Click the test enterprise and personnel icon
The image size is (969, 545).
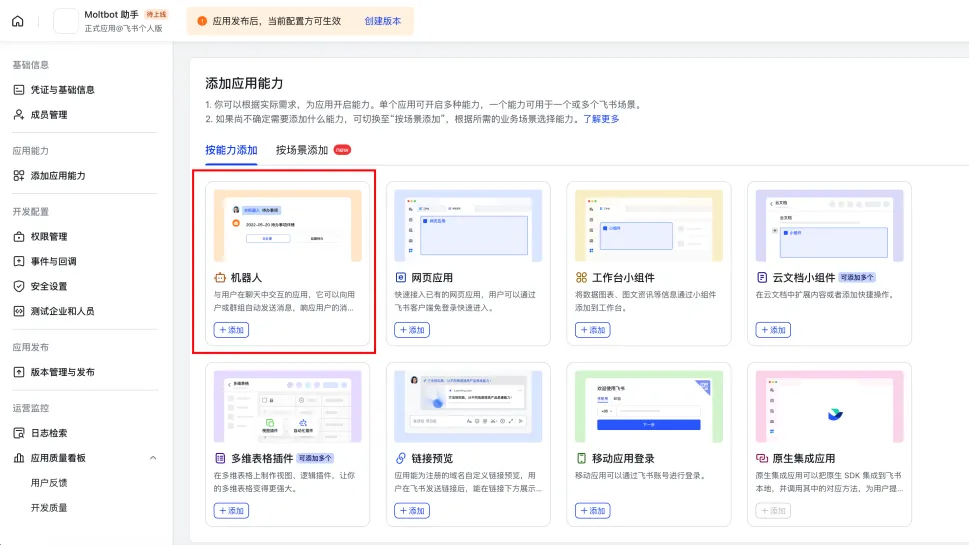[19, 311]
